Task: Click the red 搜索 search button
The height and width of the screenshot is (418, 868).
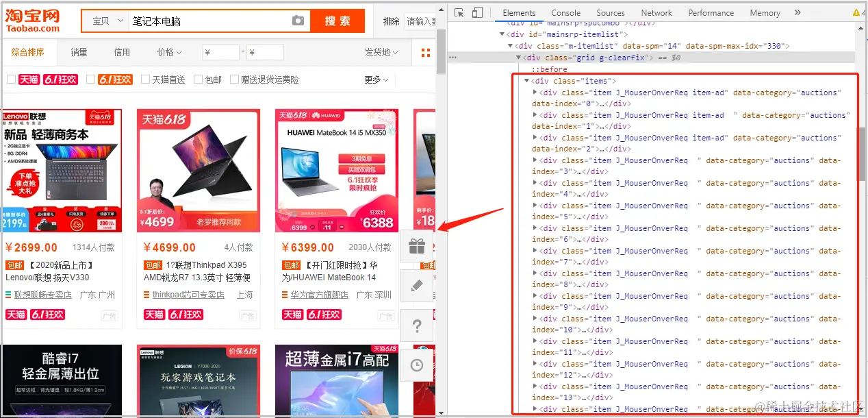Action: (337, 21)
